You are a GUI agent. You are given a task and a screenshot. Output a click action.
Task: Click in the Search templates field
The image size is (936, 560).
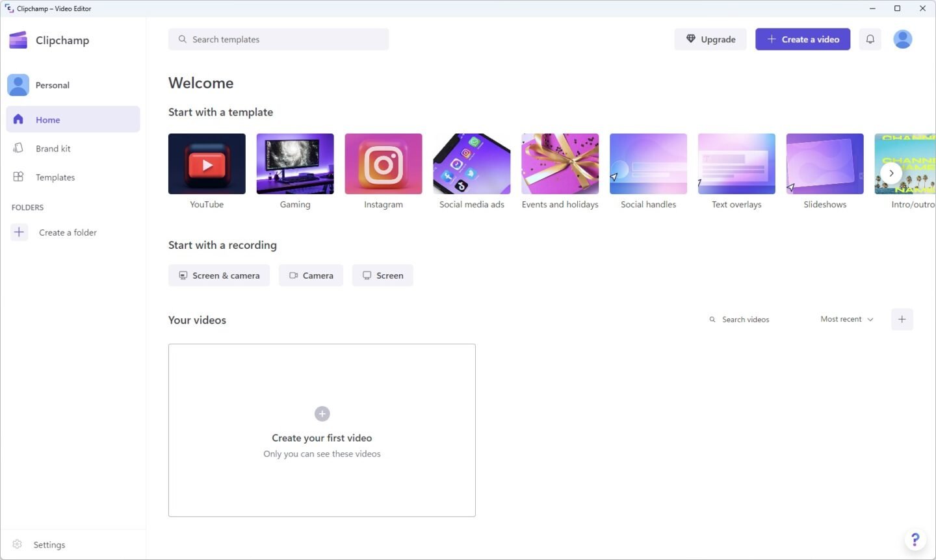[x=279, y=39]
